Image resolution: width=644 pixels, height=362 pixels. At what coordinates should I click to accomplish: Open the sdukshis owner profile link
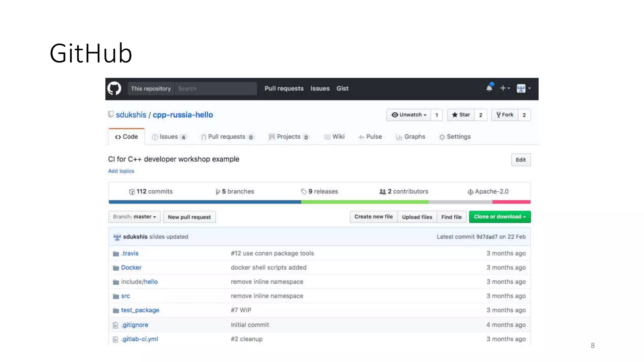[131, 115]
